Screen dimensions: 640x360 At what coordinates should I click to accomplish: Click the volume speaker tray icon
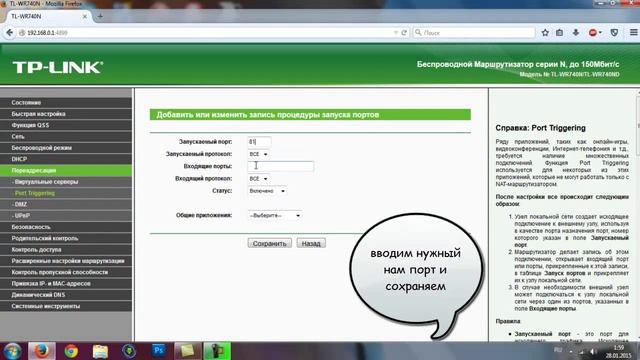tap(593, 351)
